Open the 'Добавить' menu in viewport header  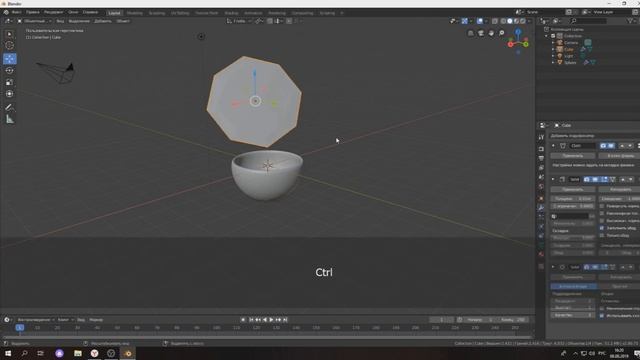click(x=103, y=21)
